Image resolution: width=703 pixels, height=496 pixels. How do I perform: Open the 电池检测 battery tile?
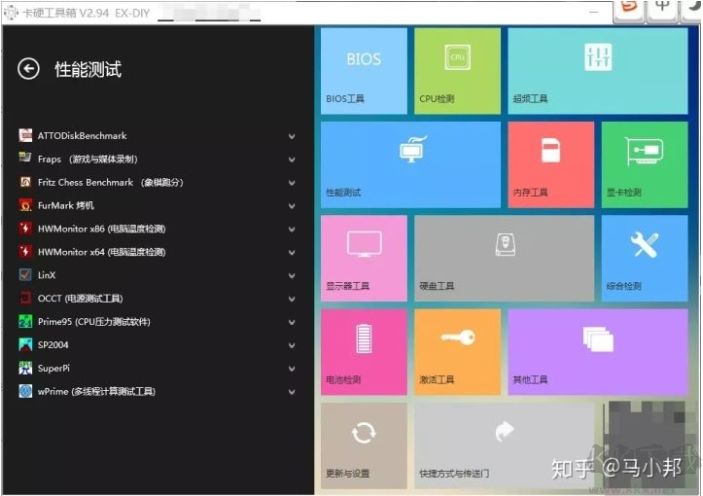[364, 352]
